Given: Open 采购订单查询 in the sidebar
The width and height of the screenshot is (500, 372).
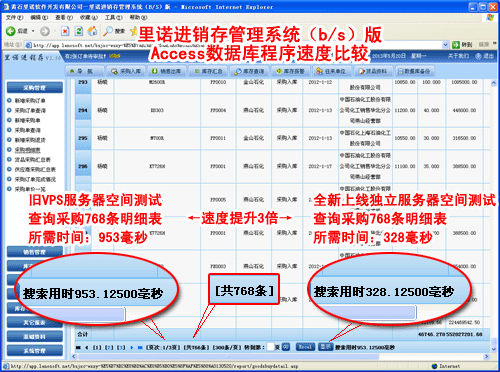Looking at the screenshot, I should click(30, 110).
